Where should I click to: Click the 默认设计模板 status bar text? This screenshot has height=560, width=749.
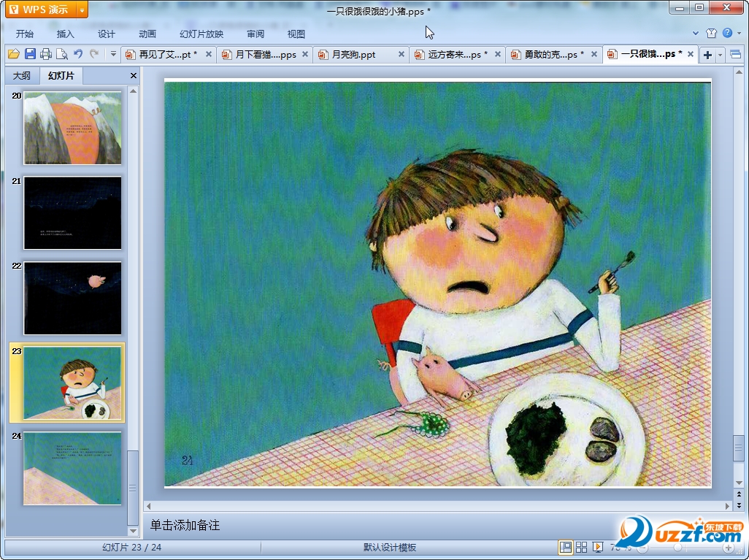390,548
